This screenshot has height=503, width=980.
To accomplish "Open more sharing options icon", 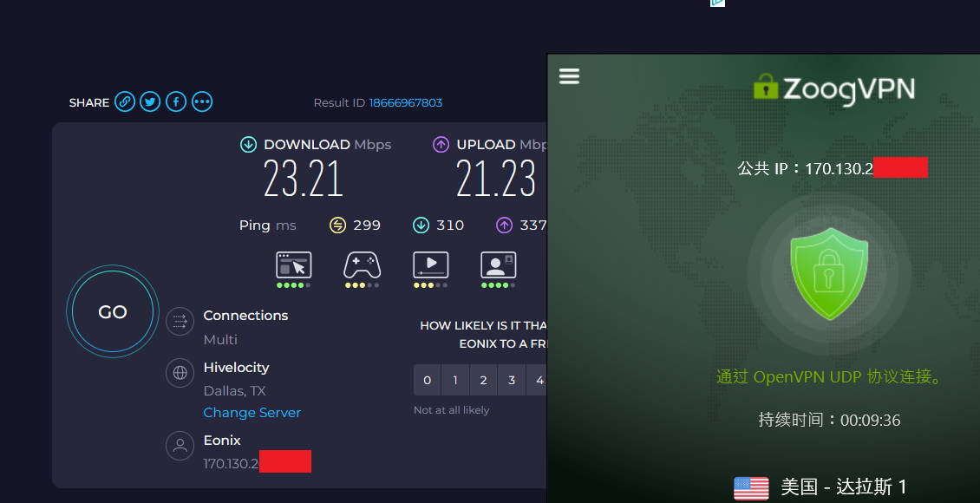I will click(202, 102).
